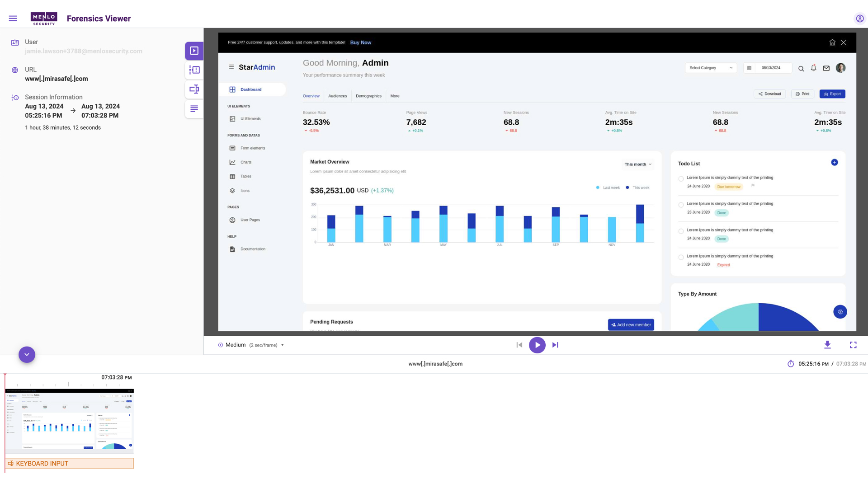Skip to the next frame

click(x=555, y=345)
